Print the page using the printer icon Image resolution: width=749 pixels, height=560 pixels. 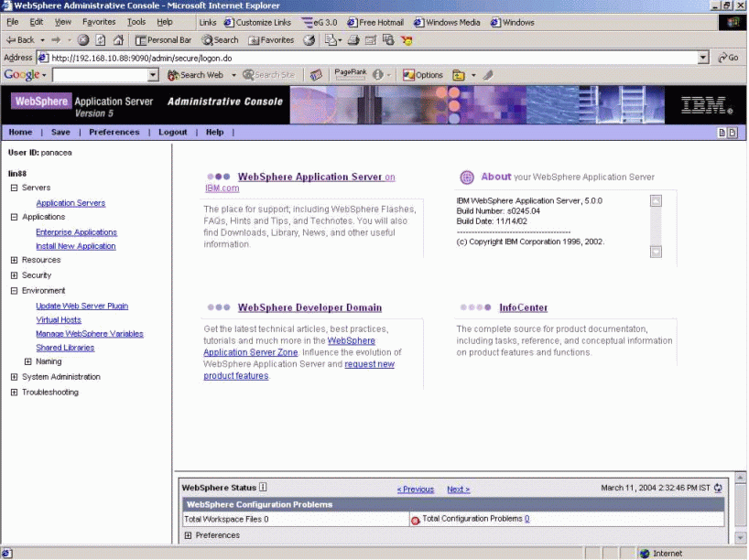click(x=353, y=40)
